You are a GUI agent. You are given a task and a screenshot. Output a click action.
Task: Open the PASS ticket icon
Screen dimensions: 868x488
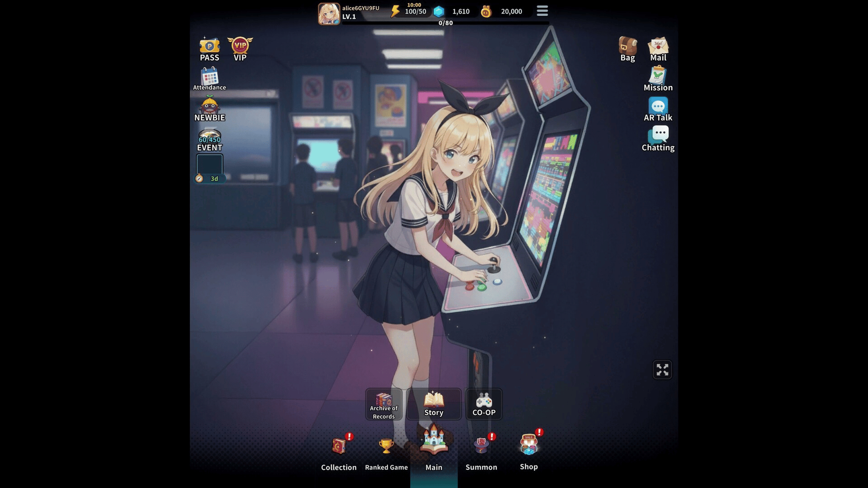tap(209, 49)
